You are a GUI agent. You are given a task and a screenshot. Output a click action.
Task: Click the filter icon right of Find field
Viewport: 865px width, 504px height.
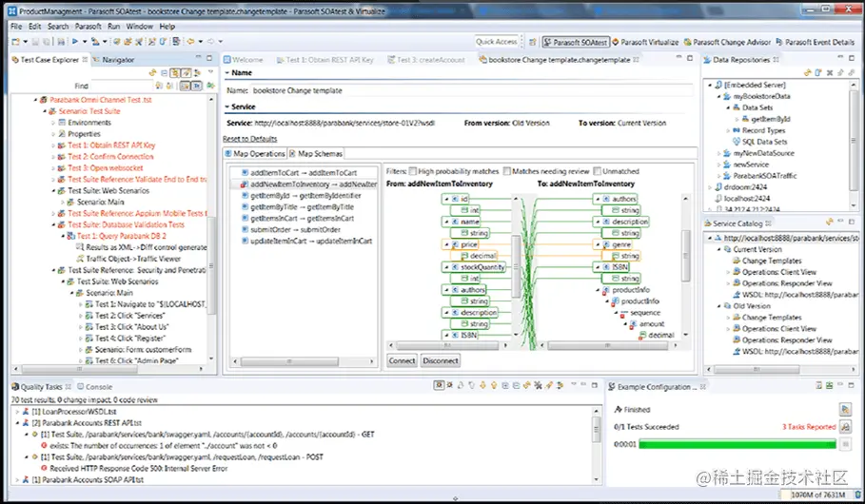[159, 86]
